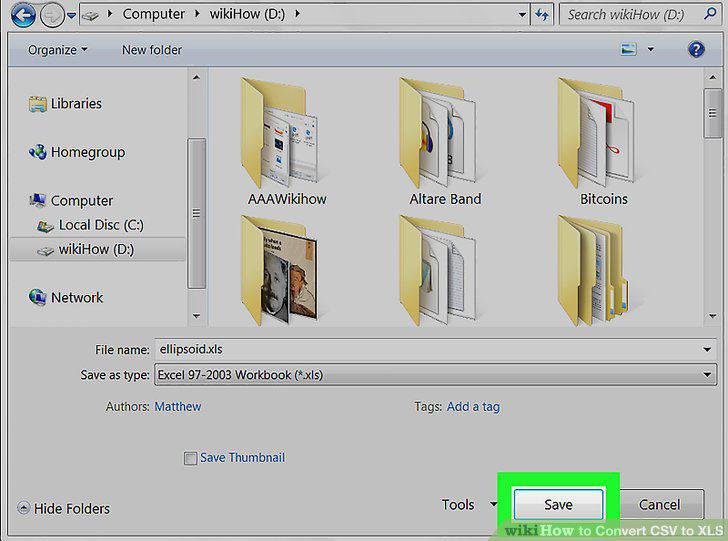728x541 pixels.
Task: Open address bar previous locations dropdown
Action: pos(522,15)
